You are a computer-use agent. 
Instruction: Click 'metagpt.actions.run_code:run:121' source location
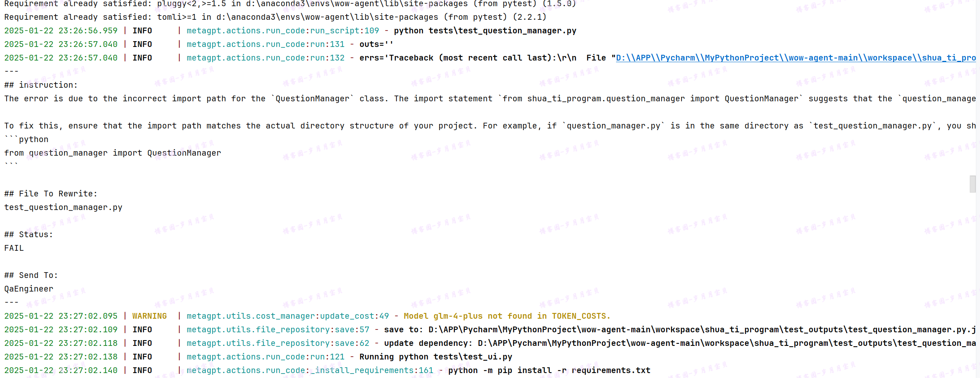265,357
